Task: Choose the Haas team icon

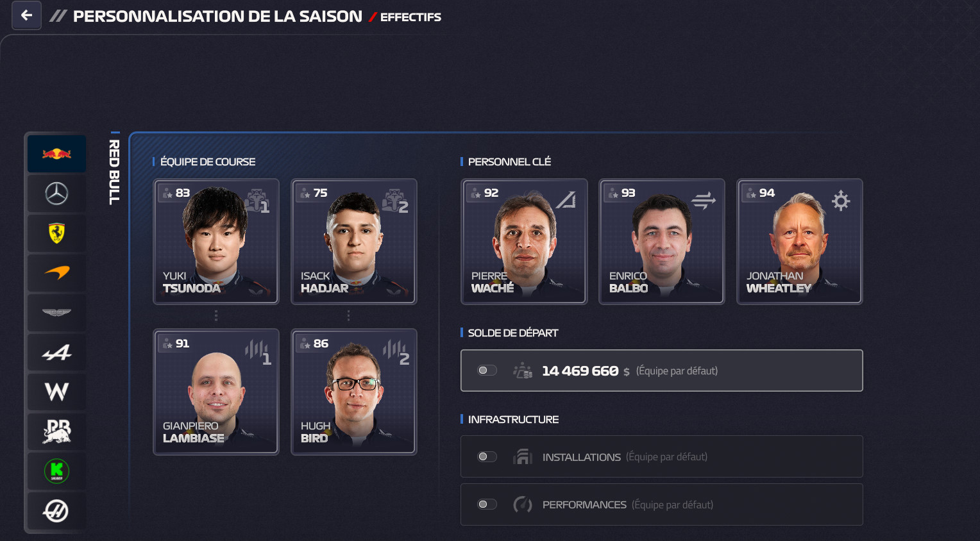Action: (56, 511)
